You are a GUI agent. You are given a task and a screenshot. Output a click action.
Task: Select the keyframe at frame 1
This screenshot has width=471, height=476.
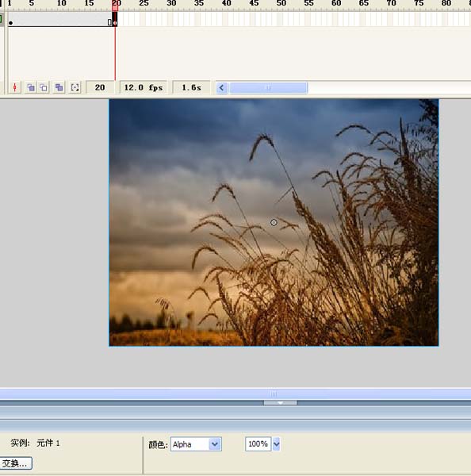(x=10, y=23)
